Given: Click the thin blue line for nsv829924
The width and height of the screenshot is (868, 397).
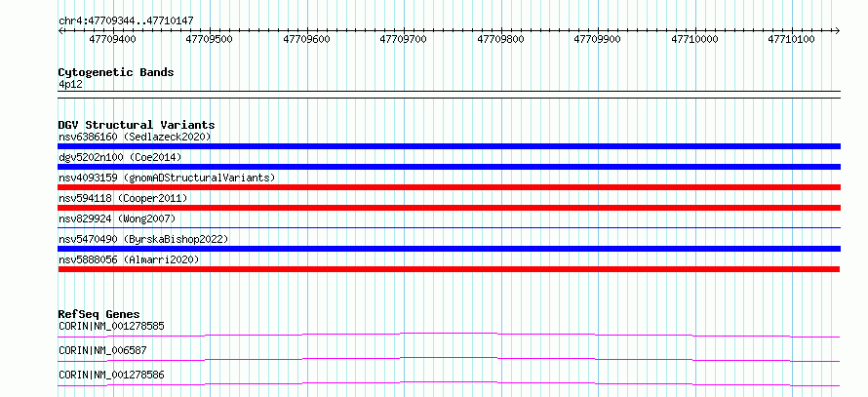Looking at the screenshot, I should coord(449,227).
